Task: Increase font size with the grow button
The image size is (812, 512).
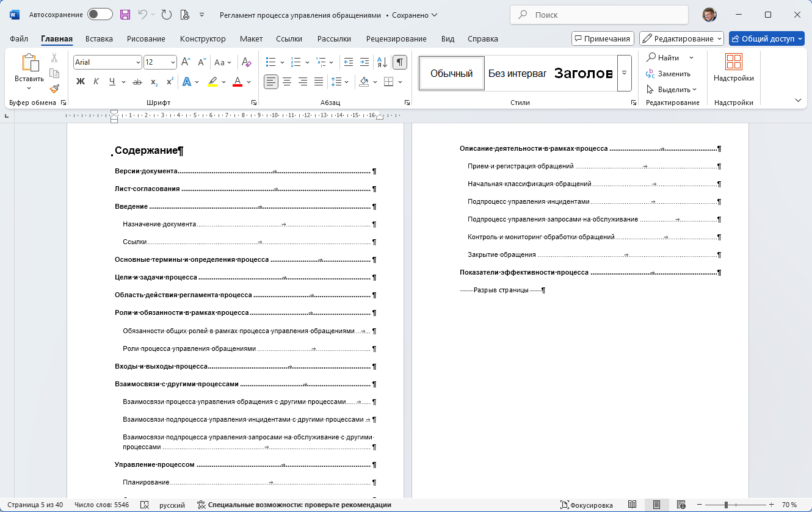Action: point(186,62)
